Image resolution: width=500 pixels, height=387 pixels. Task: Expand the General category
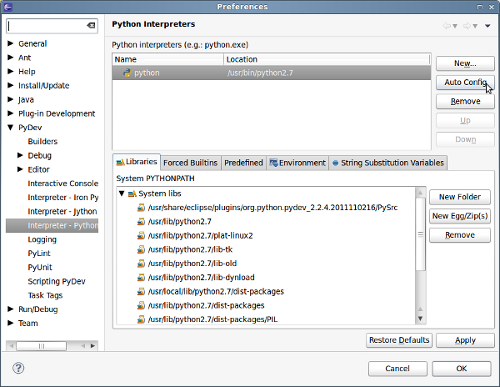(x=11, y=43)
